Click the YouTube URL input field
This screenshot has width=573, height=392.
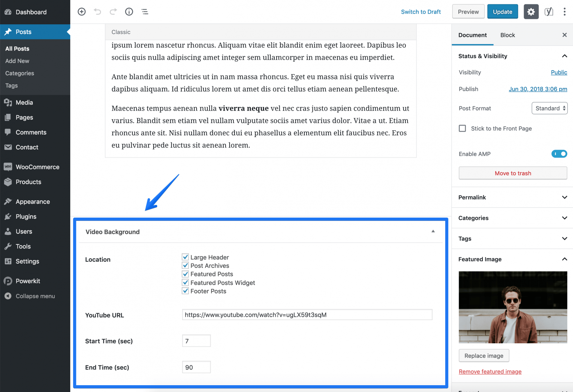(307, 315)
